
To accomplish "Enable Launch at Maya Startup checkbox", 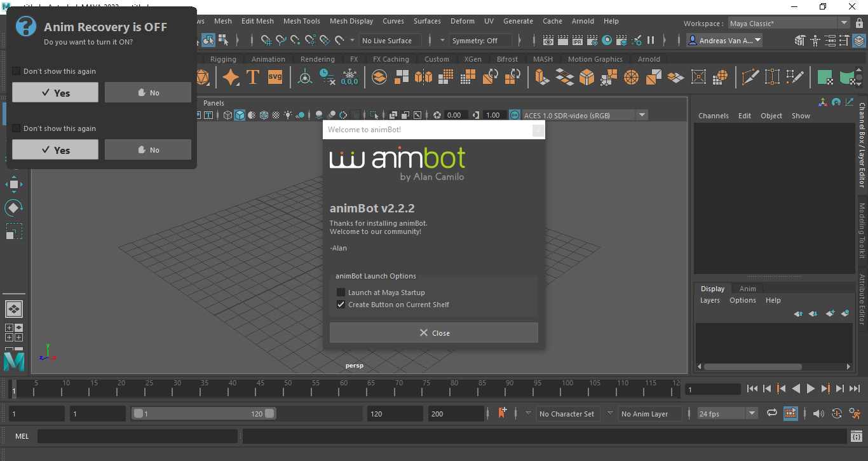I will (341, 292).
